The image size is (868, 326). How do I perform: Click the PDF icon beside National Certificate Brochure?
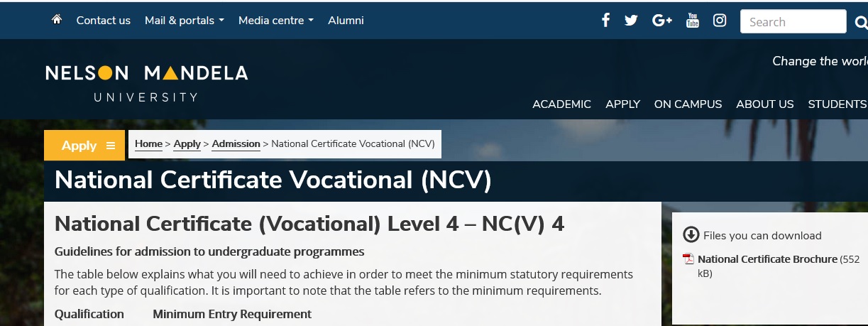click(688, 259)
